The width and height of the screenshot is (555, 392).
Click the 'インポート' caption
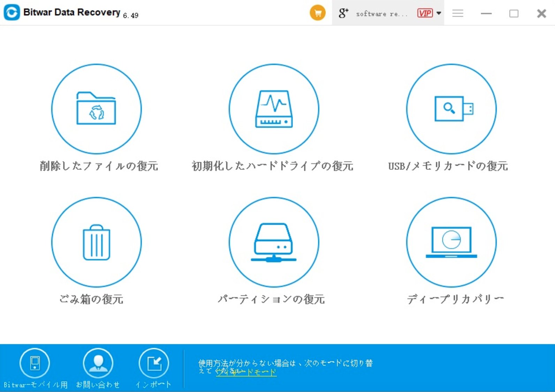[x=153, y=385]
